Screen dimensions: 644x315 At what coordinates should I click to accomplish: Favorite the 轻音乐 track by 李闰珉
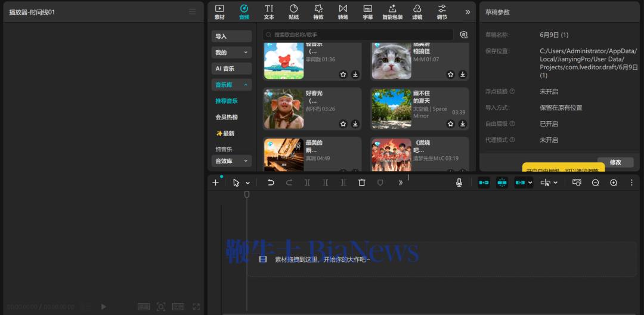pos(343,75)
